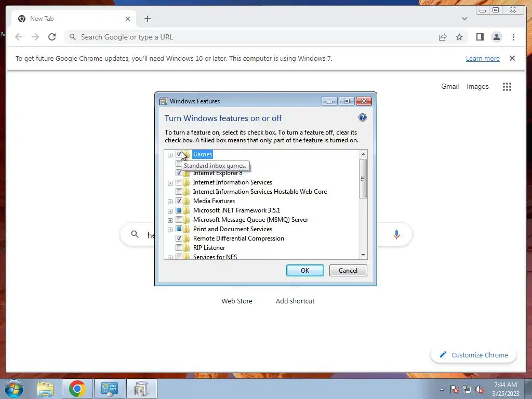Viewport: 532px width, 399px height.
Task: Enable the RIP Listener checkbox
Action: pyautogui.click(x=179, y=248)
